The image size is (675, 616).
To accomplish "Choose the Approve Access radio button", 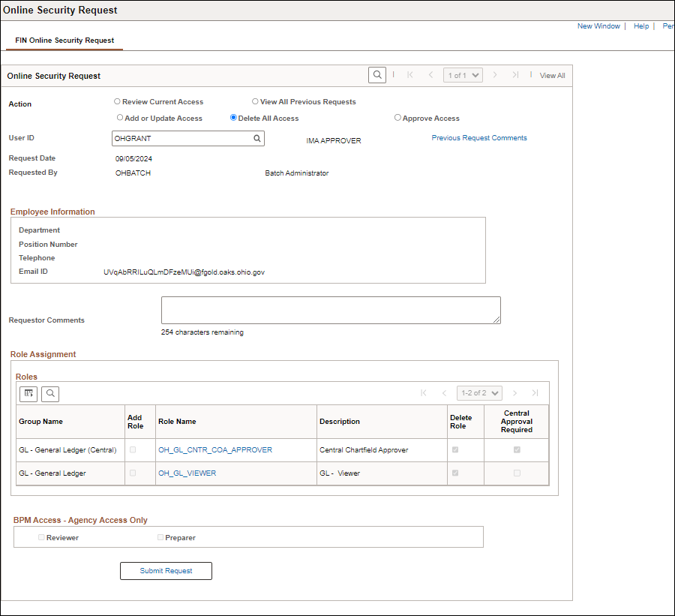I will point(397,118).
